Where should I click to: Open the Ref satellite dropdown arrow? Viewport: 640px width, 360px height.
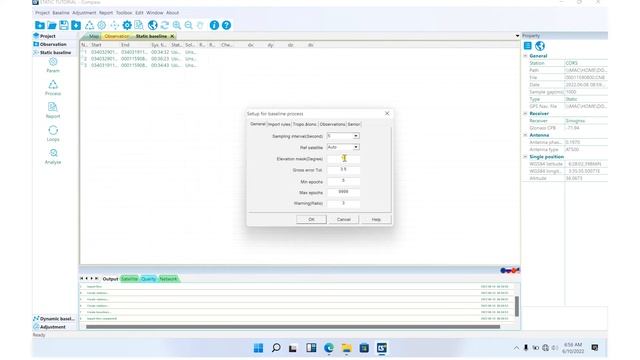coord(356,147)
